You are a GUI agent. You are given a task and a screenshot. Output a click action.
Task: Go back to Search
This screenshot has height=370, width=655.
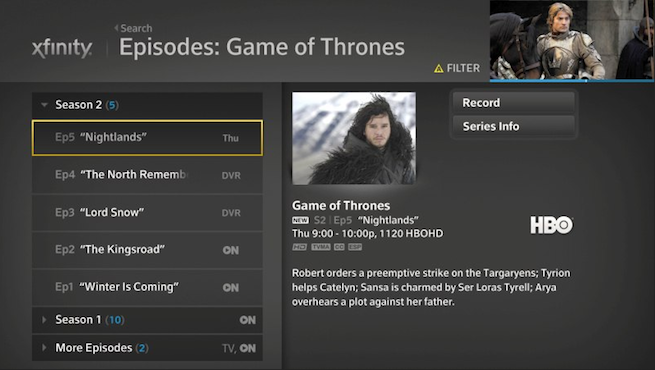[x=133, y=28]
